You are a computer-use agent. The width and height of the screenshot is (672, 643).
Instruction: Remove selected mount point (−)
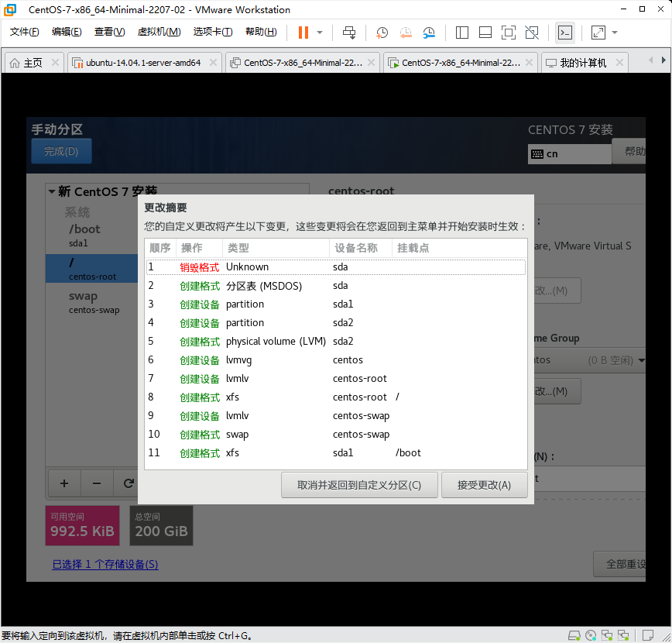pyautogui.click(x=97, y=483)
